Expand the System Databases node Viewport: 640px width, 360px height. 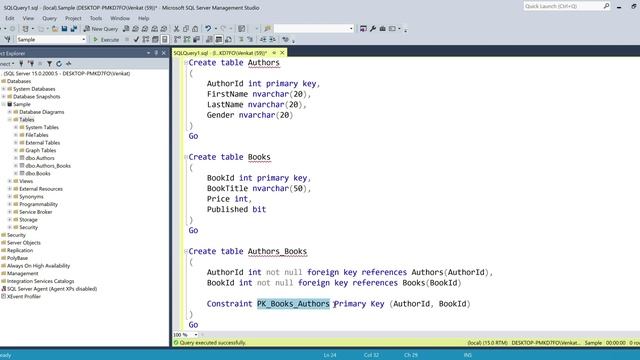pyautogui.click(x=3, y=89)
